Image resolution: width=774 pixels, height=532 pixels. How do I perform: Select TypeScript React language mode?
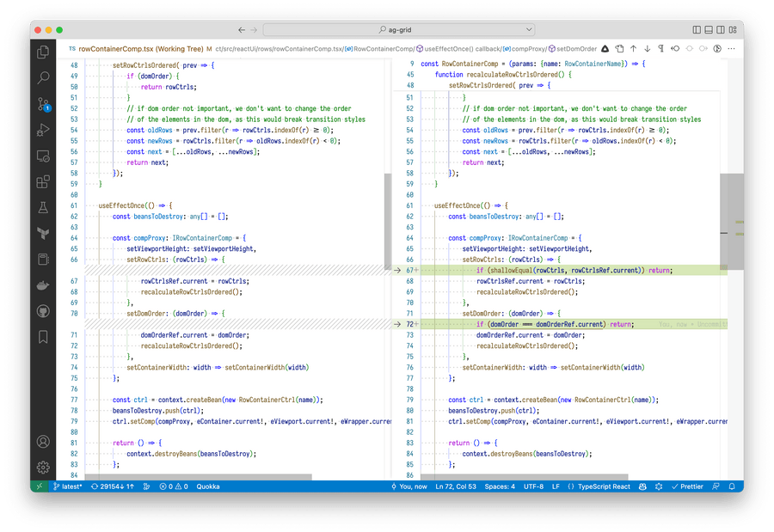(604, 486)
